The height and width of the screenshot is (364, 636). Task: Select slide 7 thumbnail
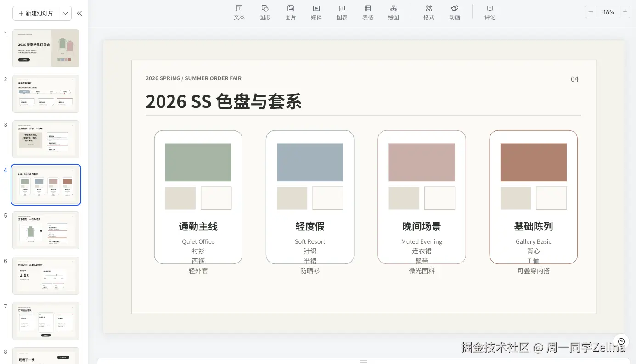[46, 321]
